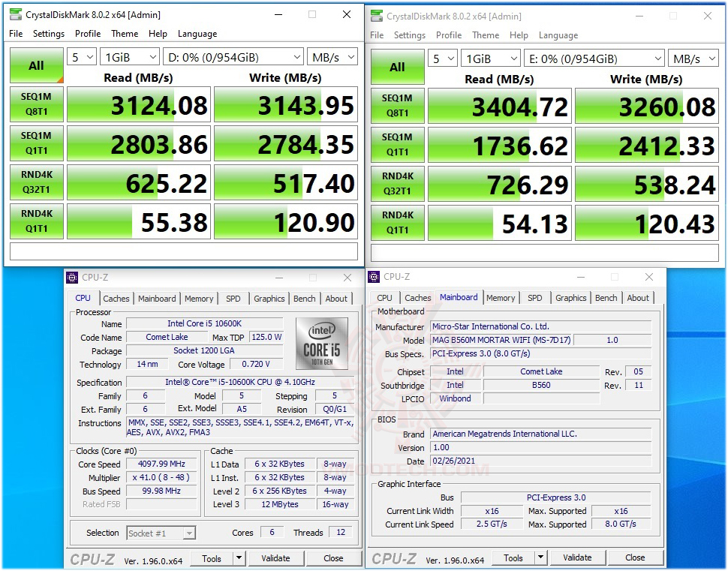The height and width of the screenshot is (571, 728).
Task: Start the RND4K Q1T1 test for drive E
Action: (396, 222)
